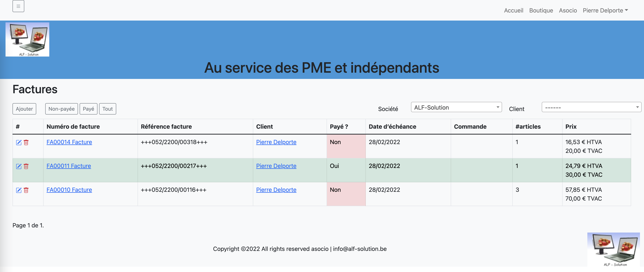Open Asocio in the top navigation
This screenshot has width=644, height=272.
click(x=568, y=10)
